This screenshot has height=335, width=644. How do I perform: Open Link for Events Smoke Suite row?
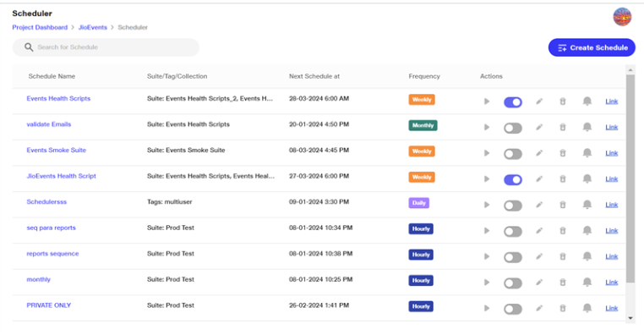tap(612, 153)
